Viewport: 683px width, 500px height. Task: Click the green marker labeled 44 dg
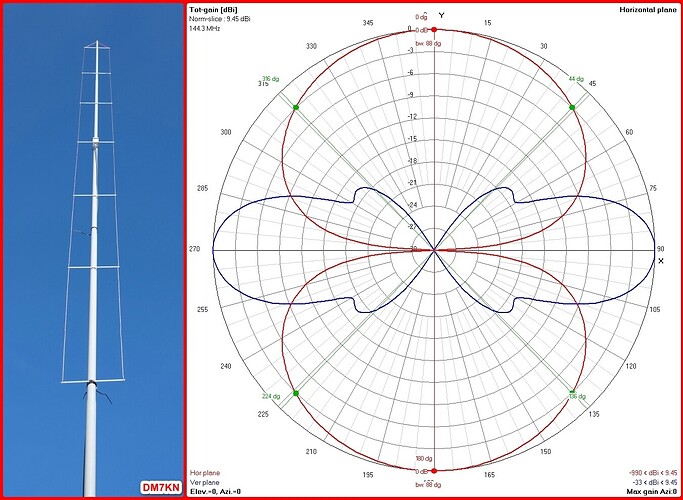[x=572, y=107]
